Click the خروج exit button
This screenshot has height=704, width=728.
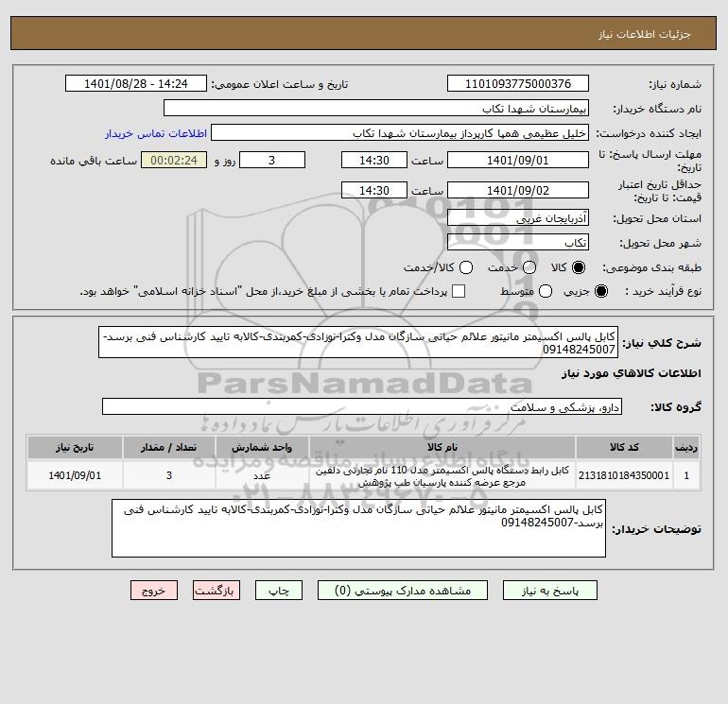(x=154, y=591)
